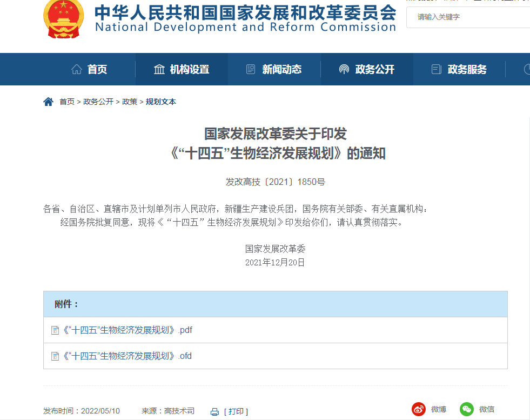Go to 政务公开 in breadcrumb

[x=98, y=102]
